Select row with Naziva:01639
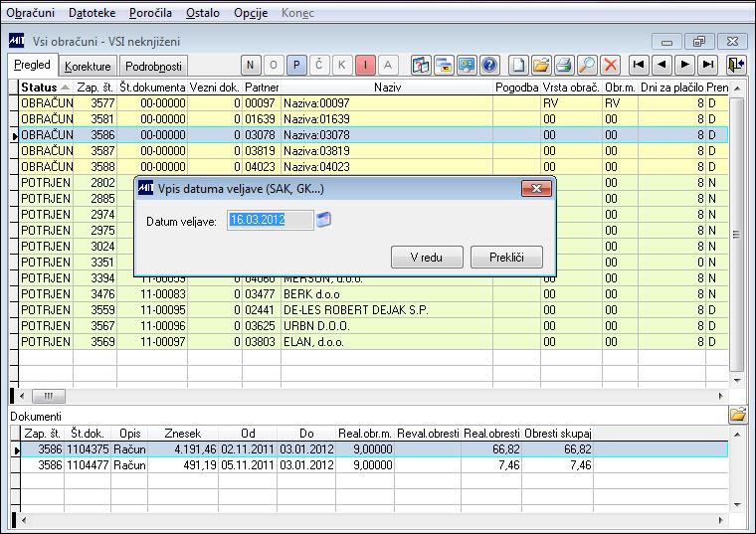 pos(374,119)
